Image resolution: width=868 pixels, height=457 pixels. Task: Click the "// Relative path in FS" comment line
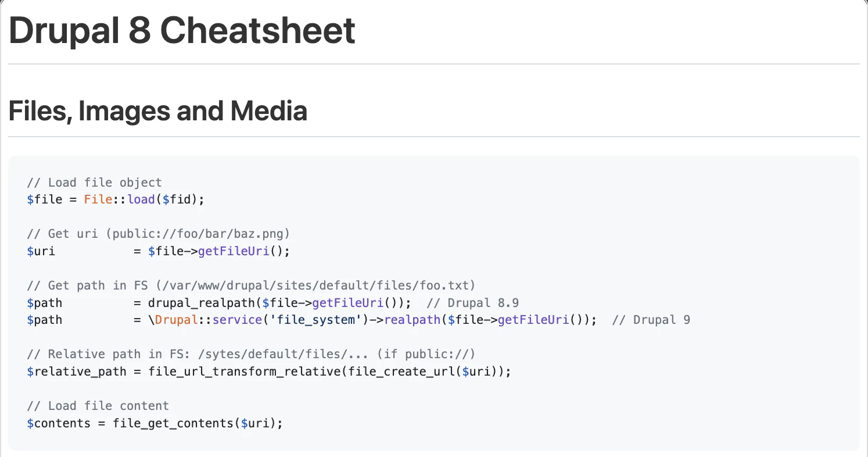252,354
